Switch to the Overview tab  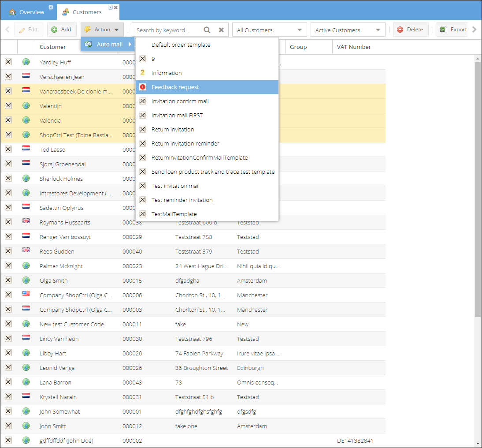(28, 12)
